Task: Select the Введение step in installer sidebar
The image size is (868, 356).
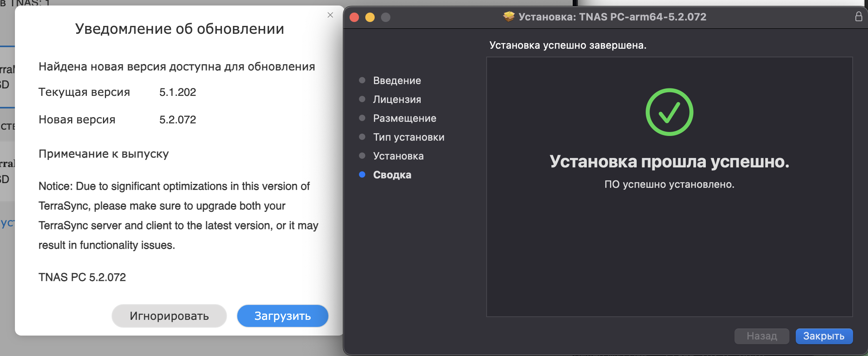Action: 397,81
